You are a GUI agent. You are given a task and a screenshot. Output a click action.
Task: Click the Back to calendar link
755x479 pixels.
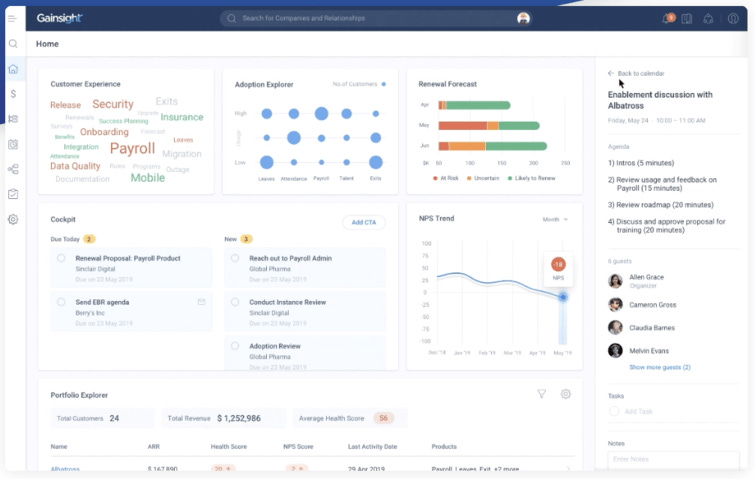[x=640, y=74]
